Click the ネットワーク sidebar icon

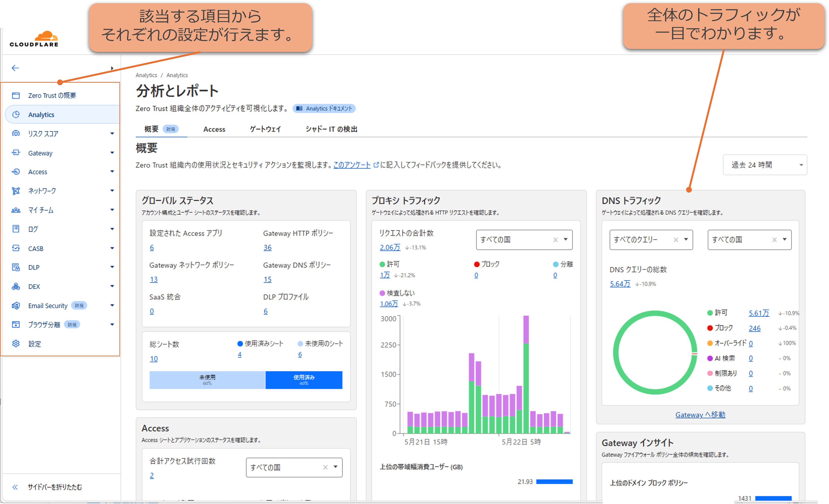click(x=16, y=191)
